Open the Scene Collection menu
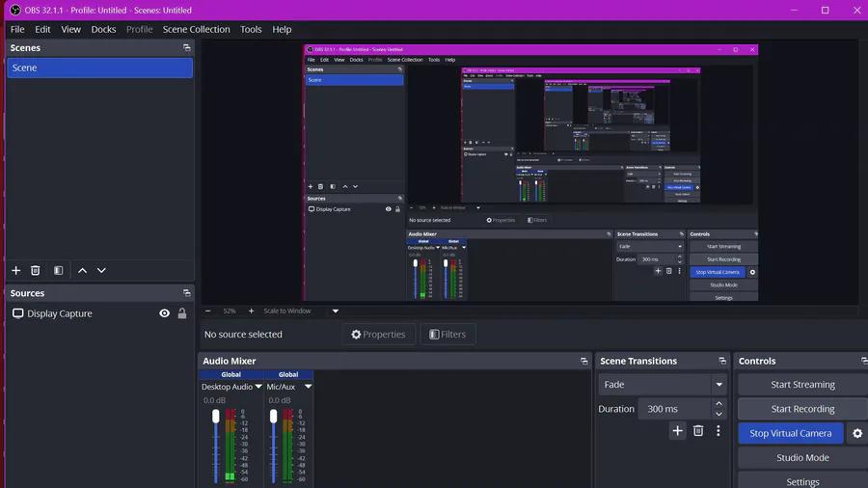The width and height of the screenshot is (868, 488). coord(196,29)
